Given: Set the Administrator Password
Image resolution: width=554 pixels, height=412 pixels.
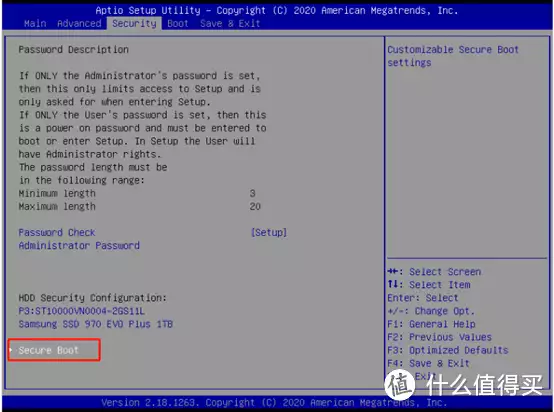Looking at the screenshot, I should pyautogui.click(x=79, y=246).
